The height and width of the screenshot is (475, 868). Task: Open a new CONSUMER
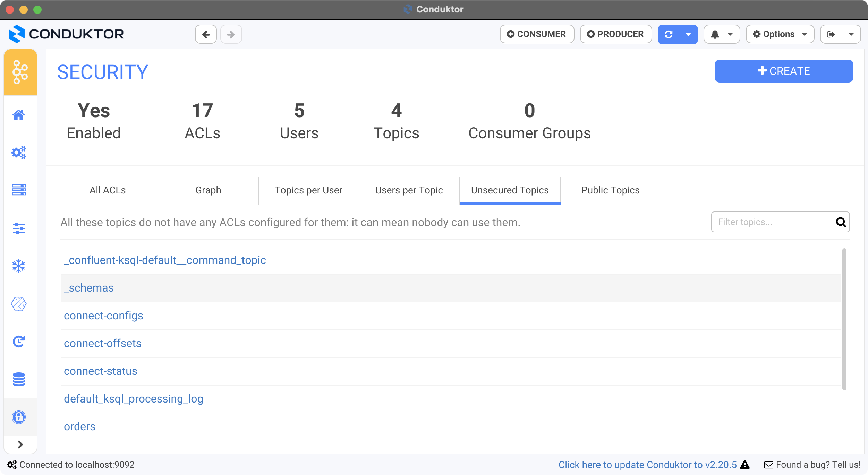[537, 34]
